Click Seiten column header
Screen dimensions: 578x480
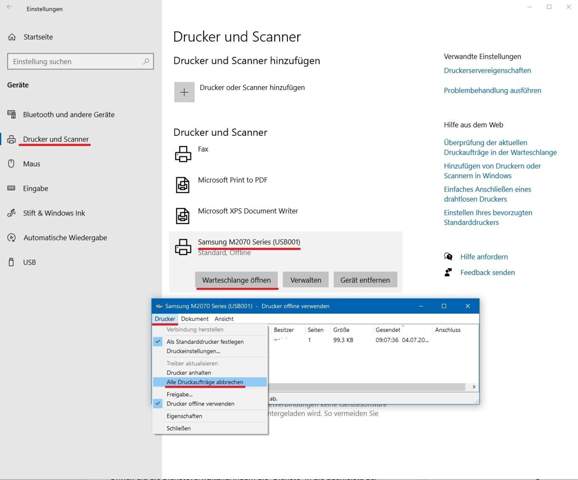coord(316,330)
